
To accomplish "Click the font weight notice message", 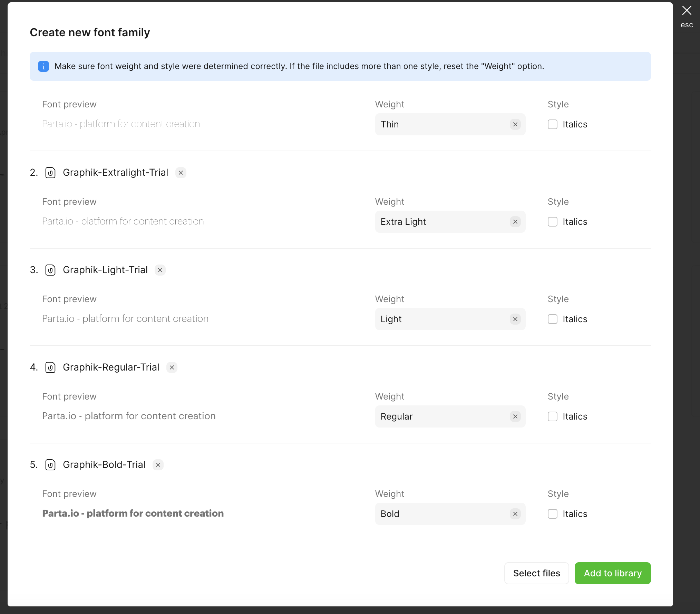I will [299, 66].
